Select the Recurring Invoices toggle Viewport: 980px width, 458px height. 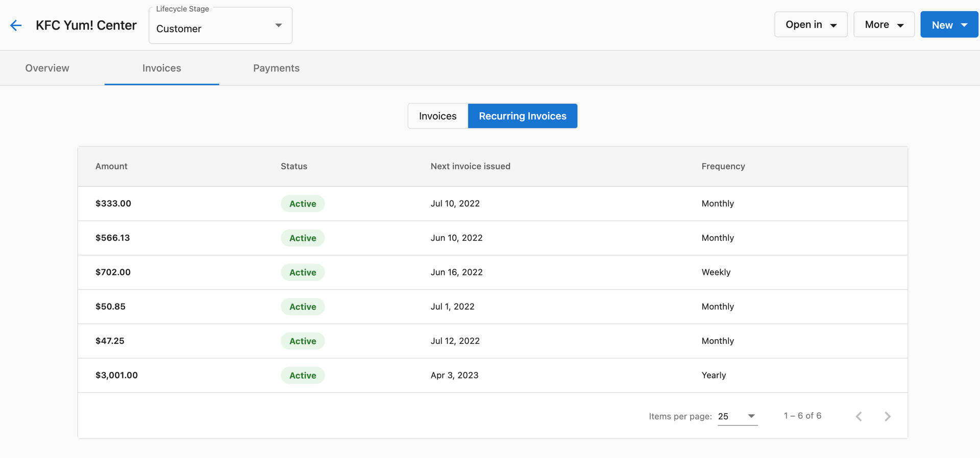click(x=523, y=116)
